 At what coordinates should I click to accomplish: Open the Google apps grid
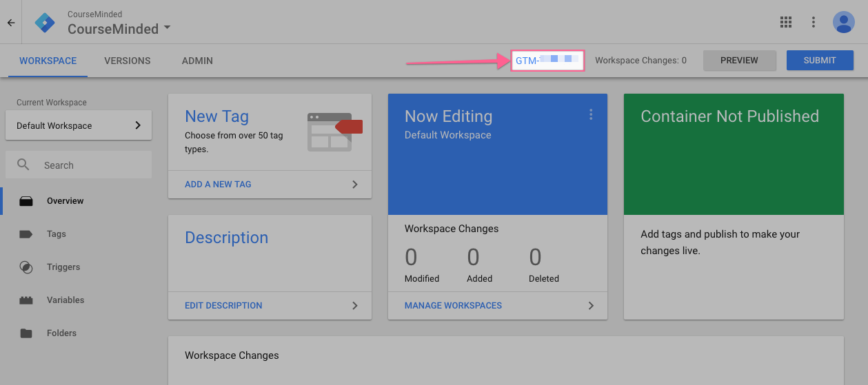tap(785, 22)
